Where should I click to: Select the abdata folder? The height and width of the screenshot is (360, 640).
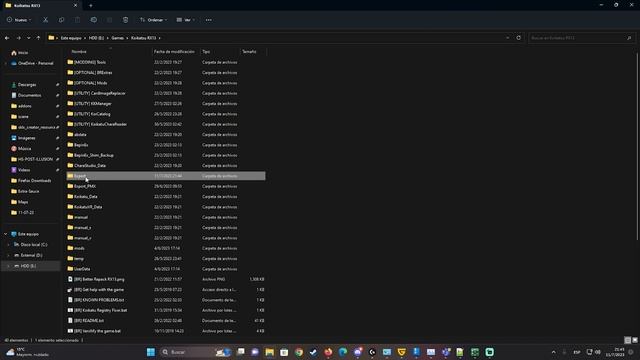pos(166,135)
